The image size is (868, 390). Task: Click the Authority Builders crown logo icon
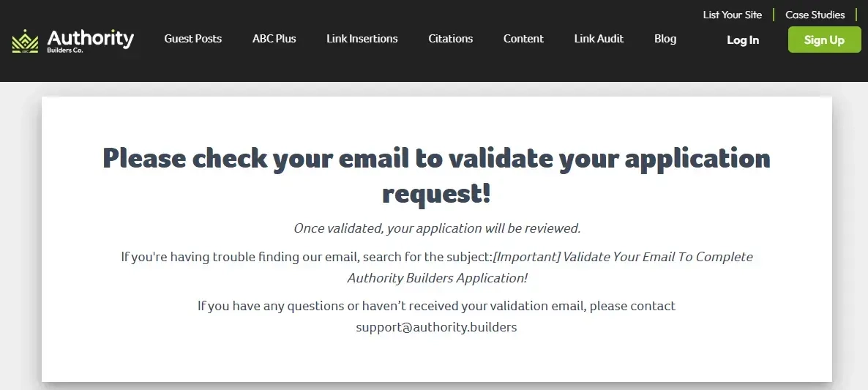25,41
